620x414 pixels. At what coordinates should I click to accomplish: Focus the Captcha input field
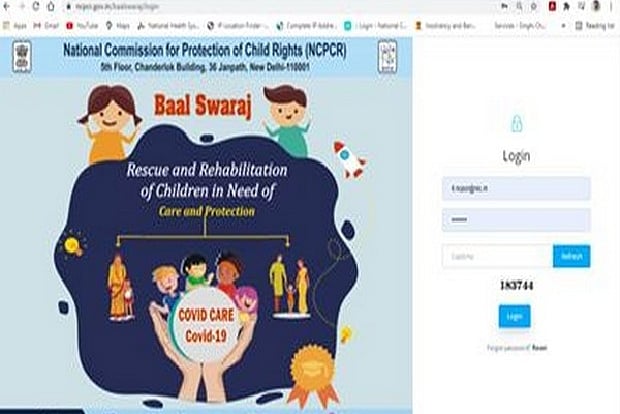coord(497,256)
